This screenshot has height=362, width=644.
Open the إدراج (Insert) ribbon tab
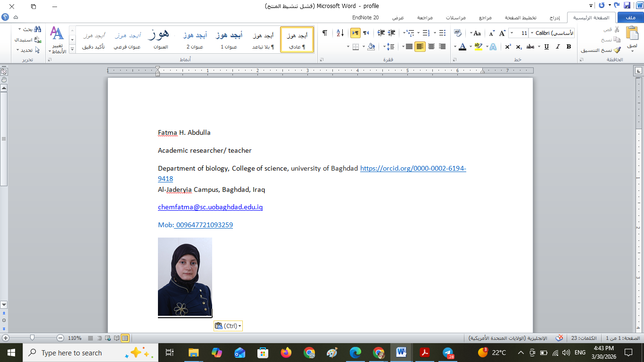(555, 17)
